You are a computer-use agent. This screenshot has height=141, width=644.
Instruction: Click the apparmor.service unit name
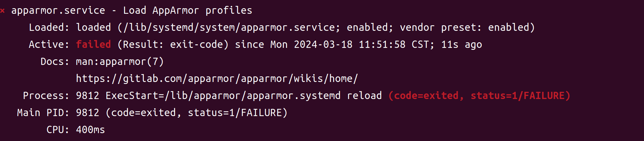[58, 10]
